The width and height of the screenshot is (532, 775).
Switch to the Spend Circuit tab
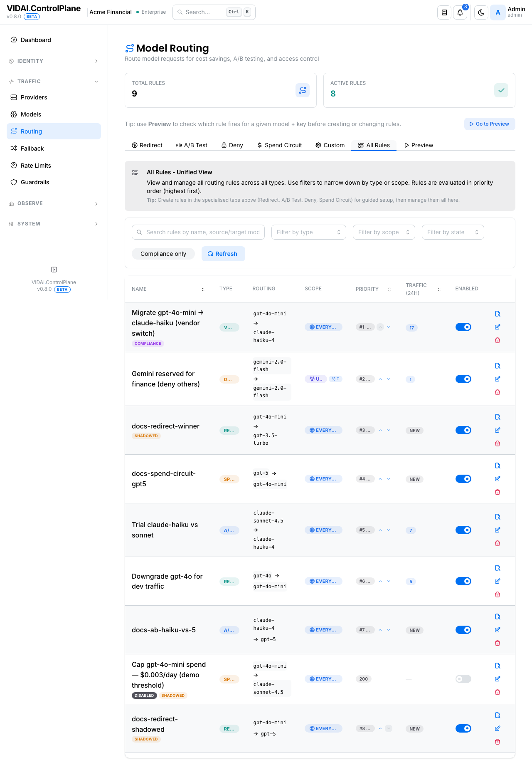pos(280,145)
